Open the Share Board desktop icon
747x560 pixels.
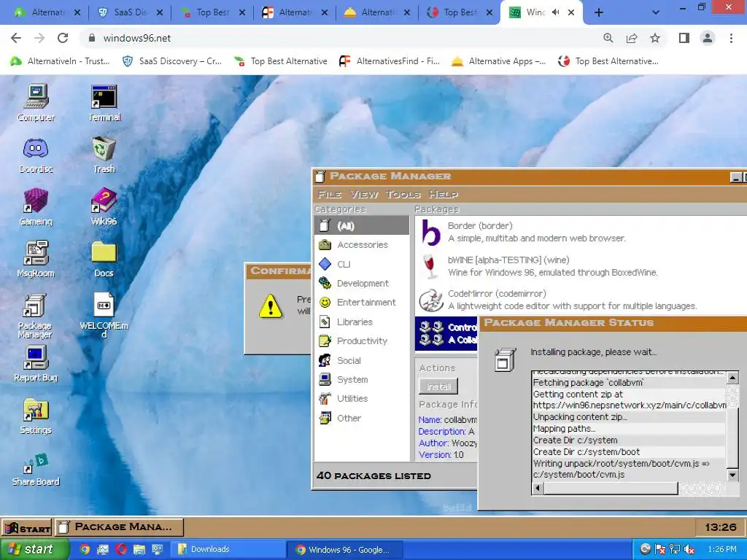[36, 469]
